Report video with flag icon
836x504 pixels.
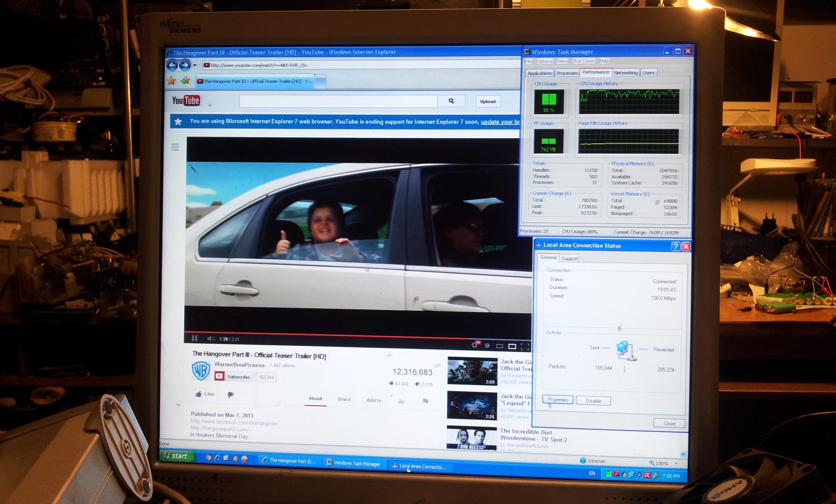coord(425,401)
